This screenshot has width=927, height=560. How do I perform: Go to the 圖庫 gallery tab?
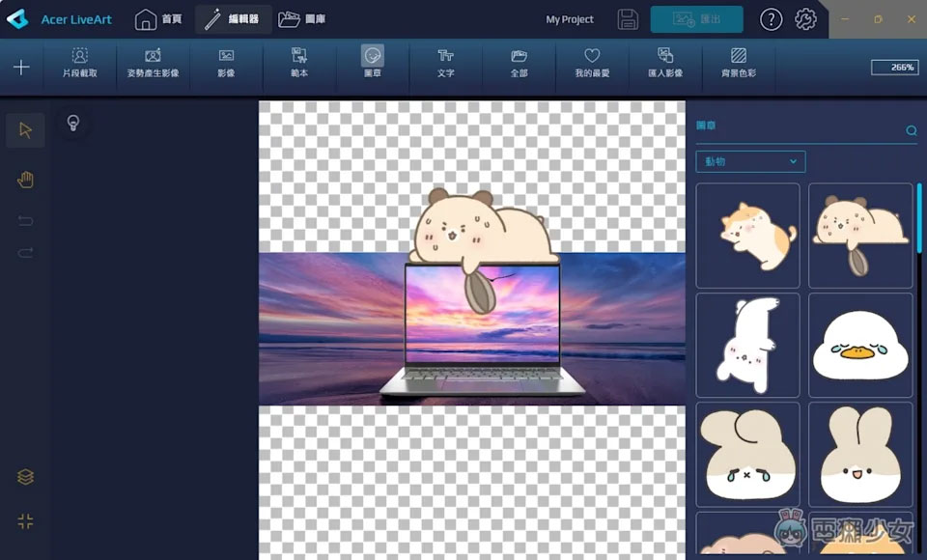[x=302, y=19]
